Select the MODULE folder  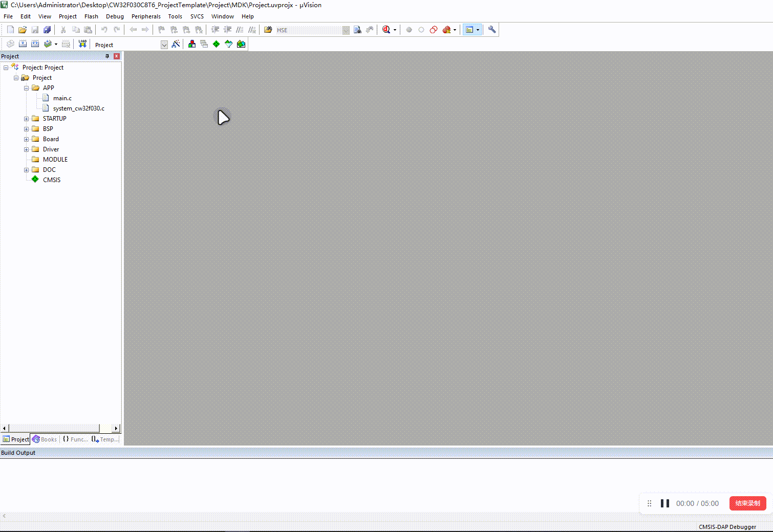coord(55,160)
